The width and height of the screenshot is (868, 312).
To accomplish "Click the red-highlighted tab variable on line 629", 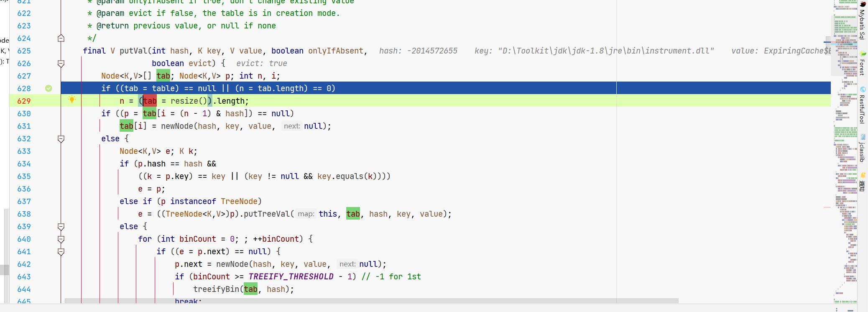I will click(x=150, y=101).
